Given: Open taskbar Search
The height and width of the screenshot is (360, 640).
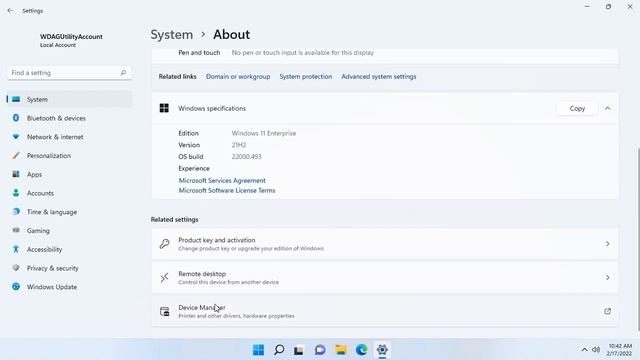Looking at the screenshot, I should [x=279, y=350].
